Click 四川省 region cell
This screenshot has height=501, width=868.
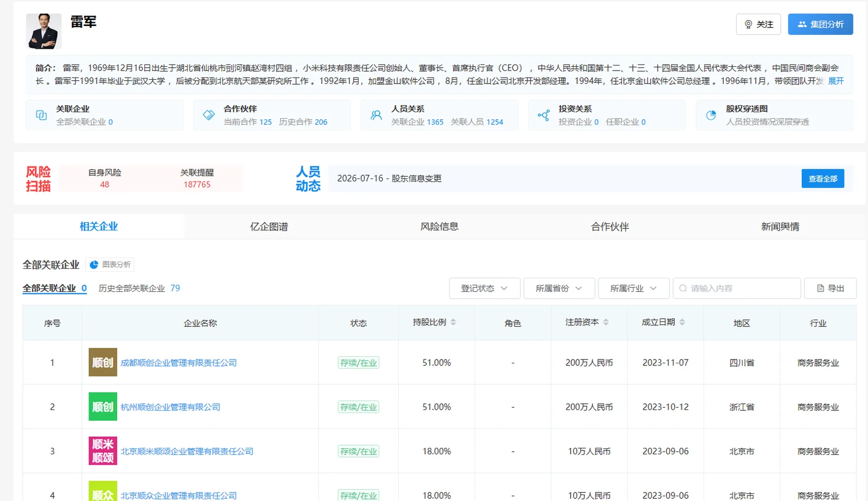click(x=742, y=363)
